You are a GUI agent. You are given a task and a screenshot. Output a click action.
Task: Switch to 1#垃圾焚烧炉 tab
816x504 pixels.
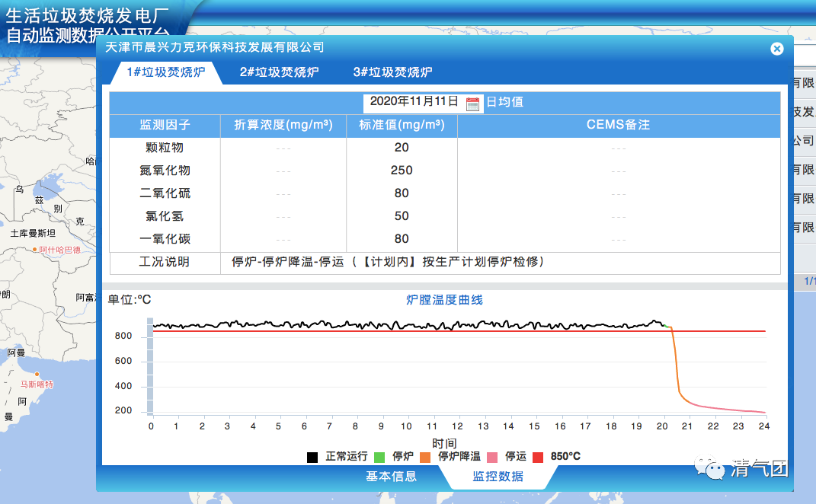(165, 72)
